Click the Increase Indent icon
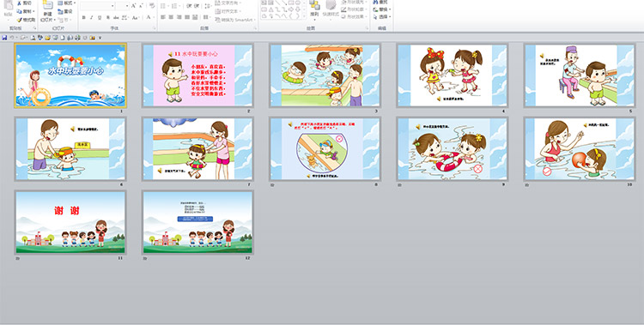This screenshot has height=325, width=644. click(x=197, y=6)
